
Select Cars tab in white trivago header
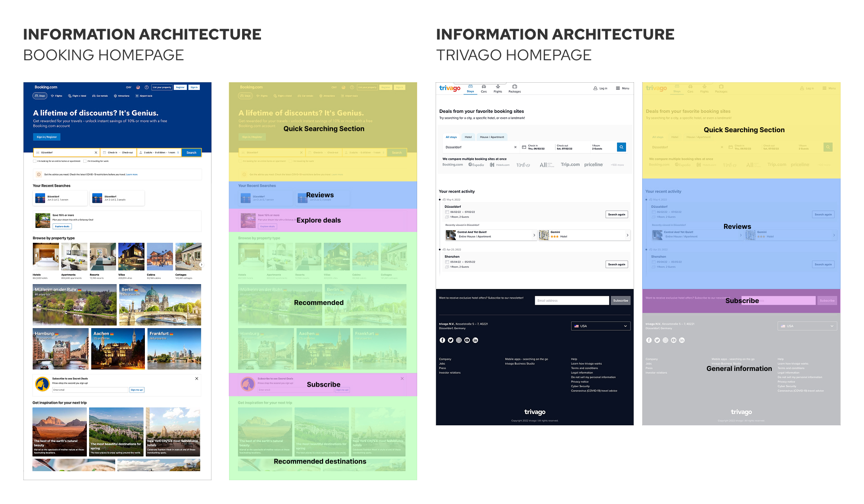484,89
